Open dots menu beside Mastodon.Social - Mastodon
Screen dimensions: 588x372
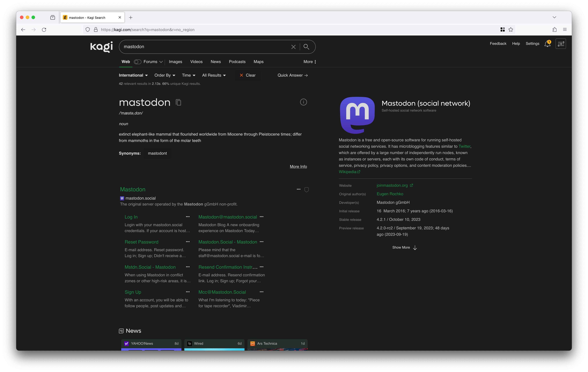[x=262, y=242]
